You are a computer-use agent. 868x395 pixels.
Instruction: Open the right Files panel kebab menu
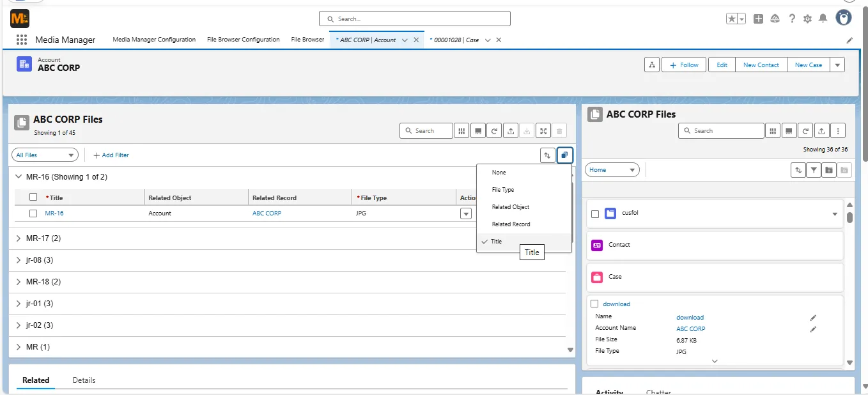[838, 131]
